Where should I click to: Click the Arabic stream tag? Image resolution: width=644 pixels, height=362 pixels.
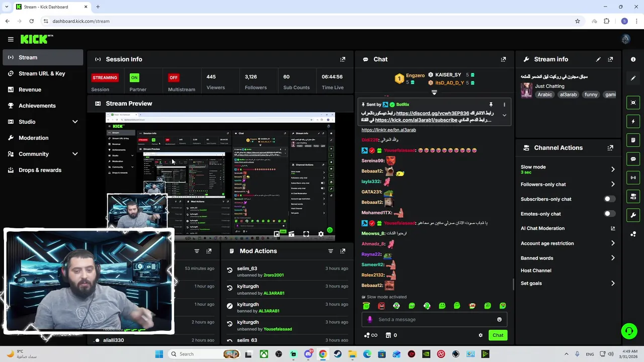(x=544, y=95)
